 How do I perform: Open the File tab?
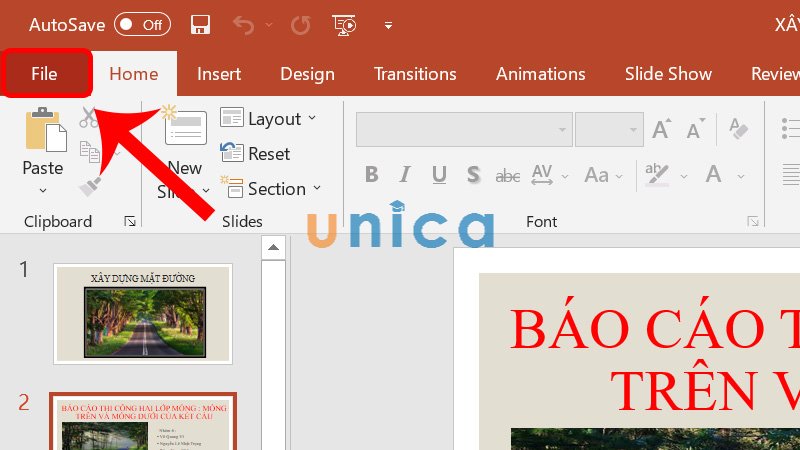(45, 74)
